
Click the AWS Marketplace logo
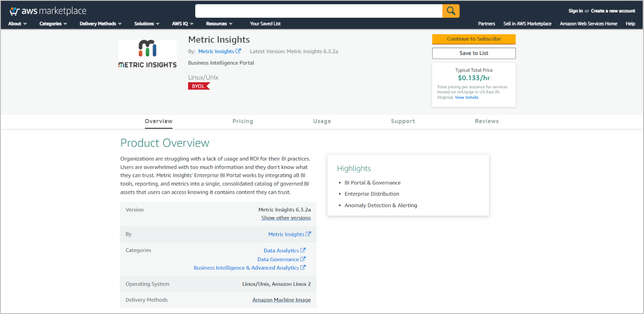[x=48, y=11]
